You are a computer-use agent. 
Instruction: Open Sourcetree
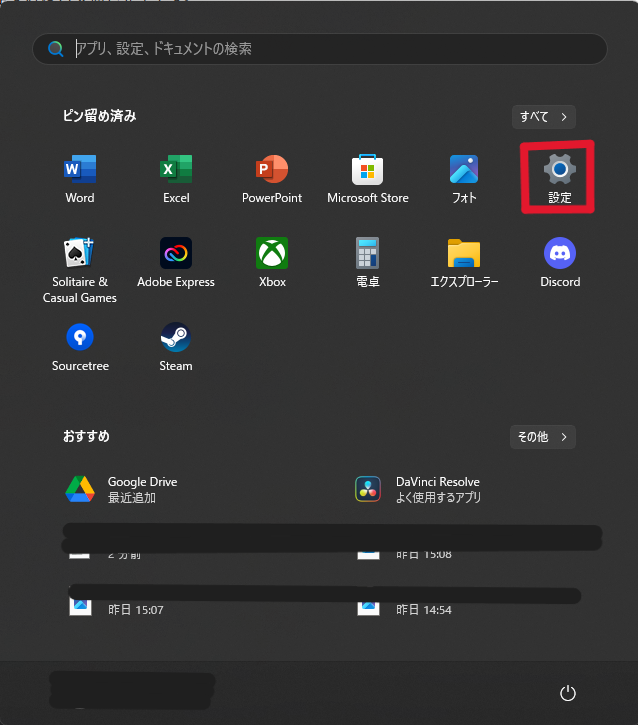tap(80, 347)
